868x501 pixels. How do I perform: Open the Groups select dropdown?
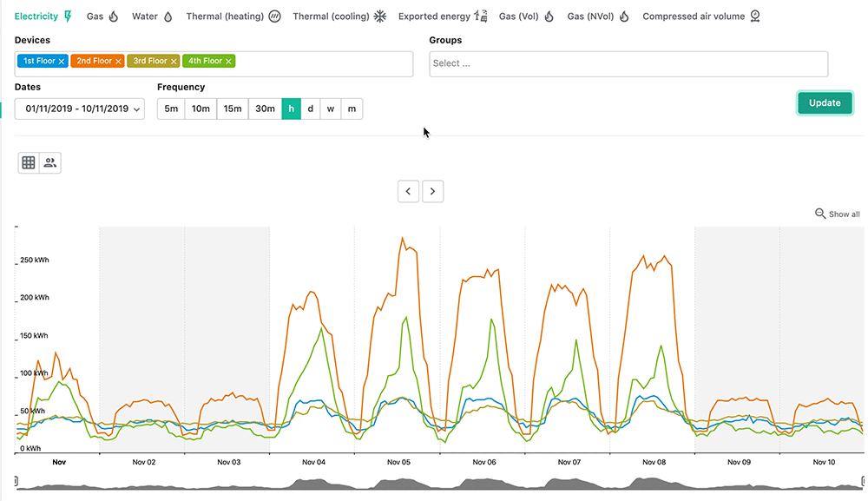tap(629, 63)
